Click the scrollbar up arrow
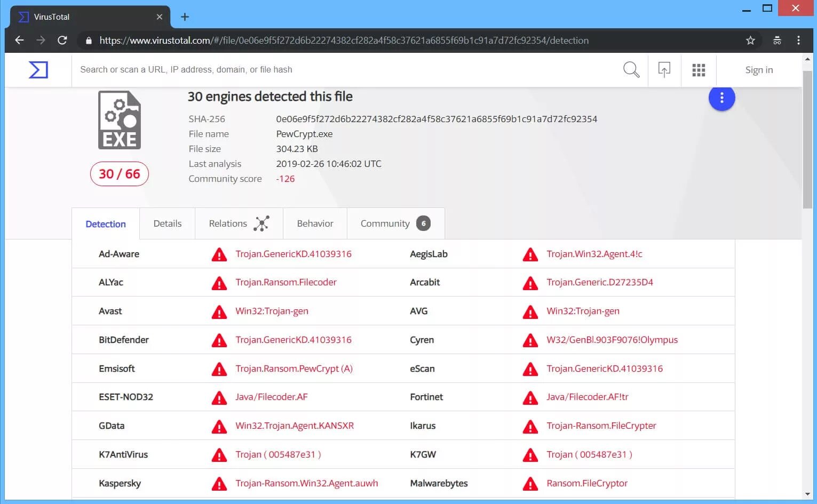The image size is (817, 504). coord(807,59)
